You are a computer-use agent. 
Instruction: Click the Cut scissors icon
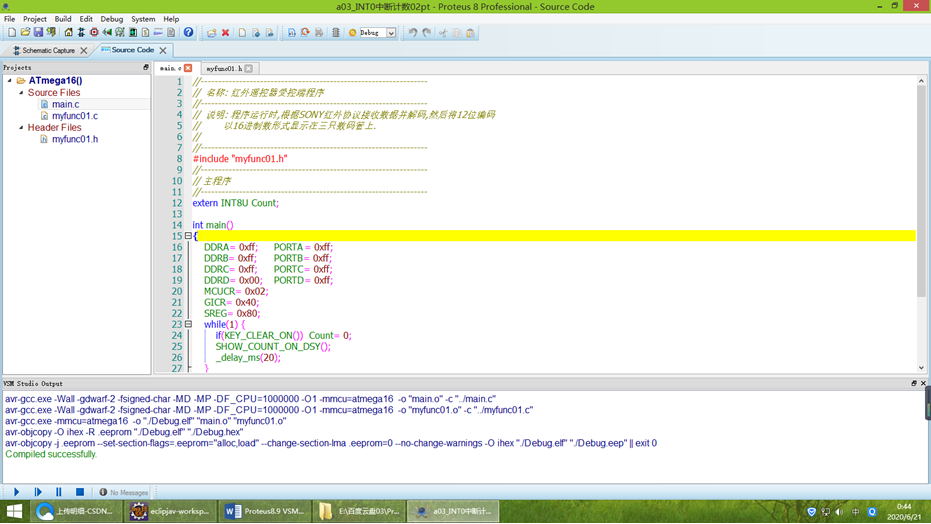coord(443,33)
